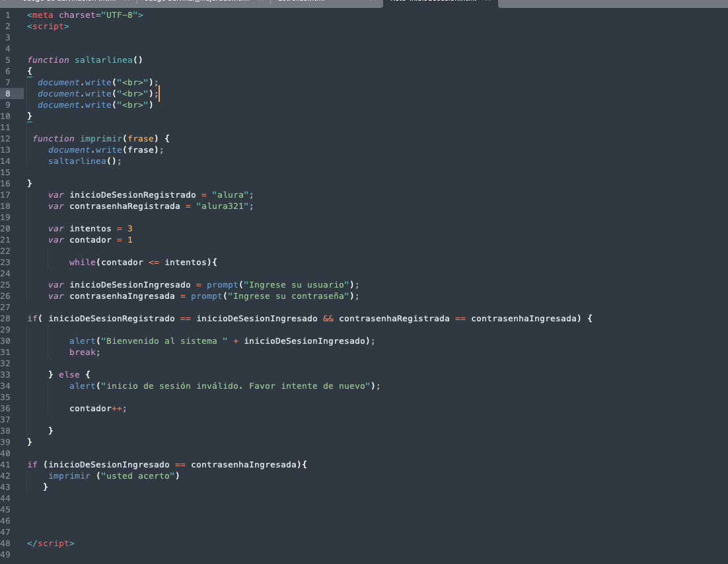Click document.write on line 9
728x564 pixels.
[x=75, y=105]
